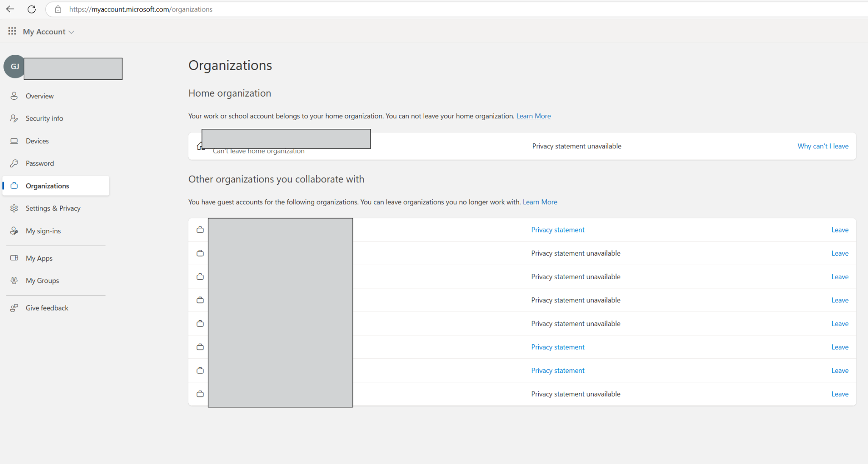Open Learn More under home organization

533,116
